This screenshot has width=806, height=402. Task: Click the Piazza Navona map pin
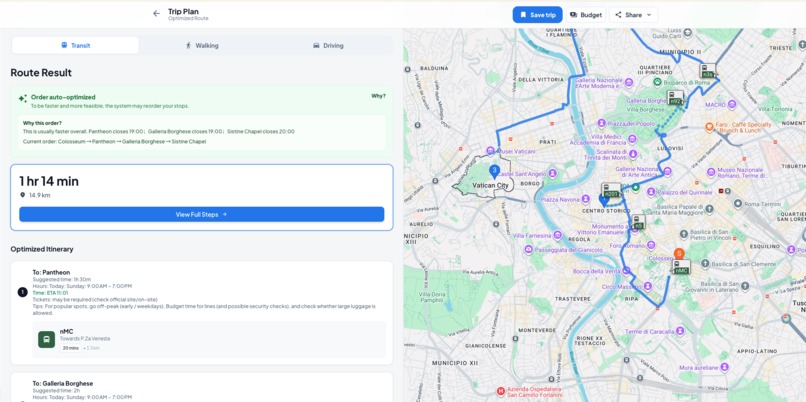[x=586, y=199]
